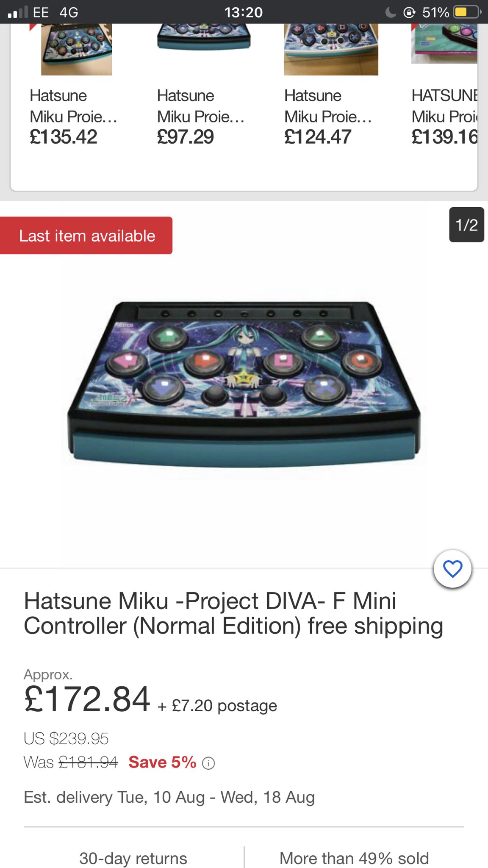Viewport: 488px width, 868px height.
Task: Tap the moon Do Not Disturb icon
Action: [391, 12]
